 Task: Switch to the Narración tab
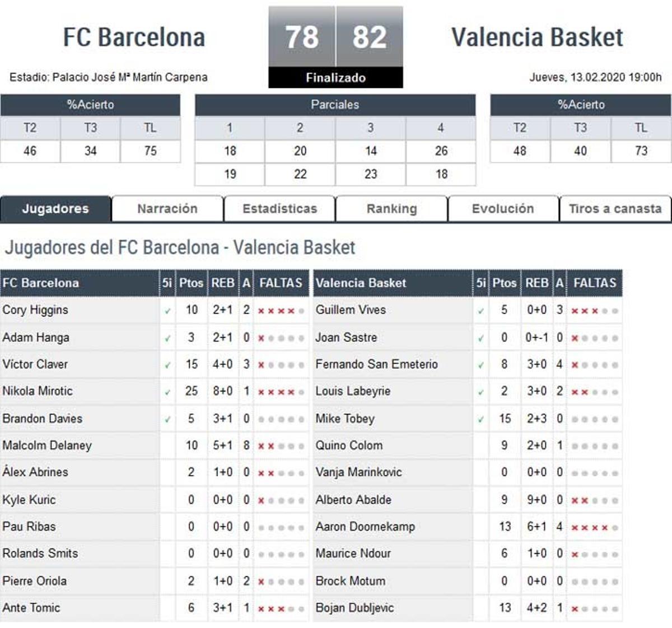pos(167,208)
